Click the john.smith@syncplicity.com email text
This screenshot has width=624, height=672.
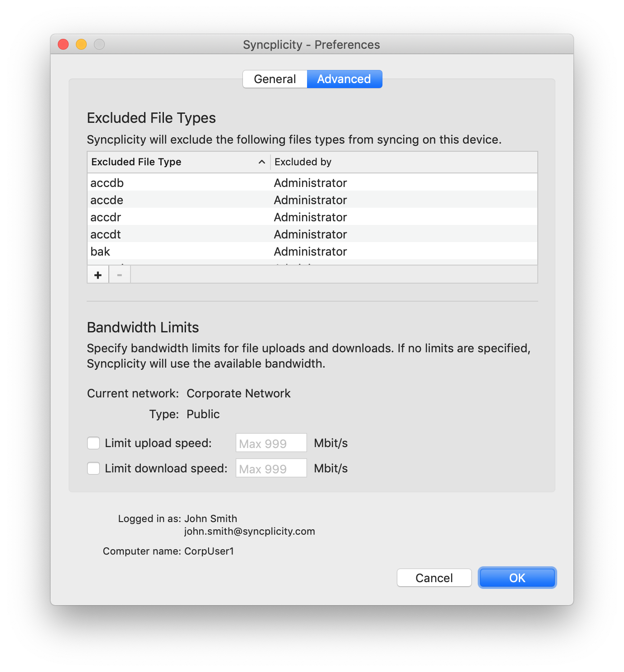250,531
